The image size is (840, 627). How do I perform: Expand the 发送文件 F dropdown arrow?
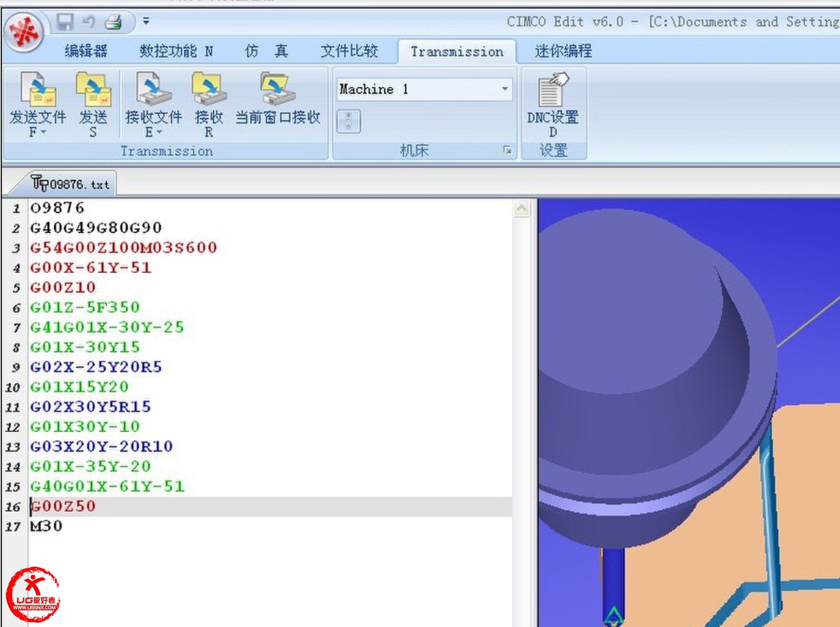click(x=44, y=132)
